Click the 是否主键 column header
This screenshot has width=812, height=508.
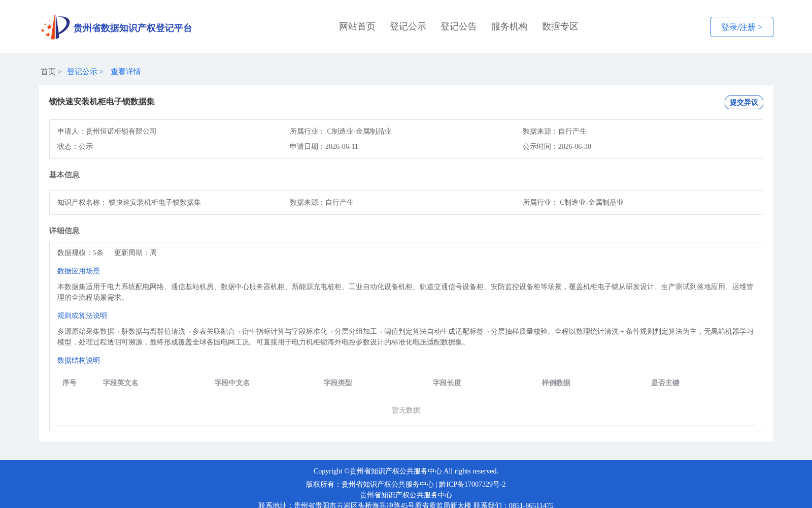click(x=665, y=383)
